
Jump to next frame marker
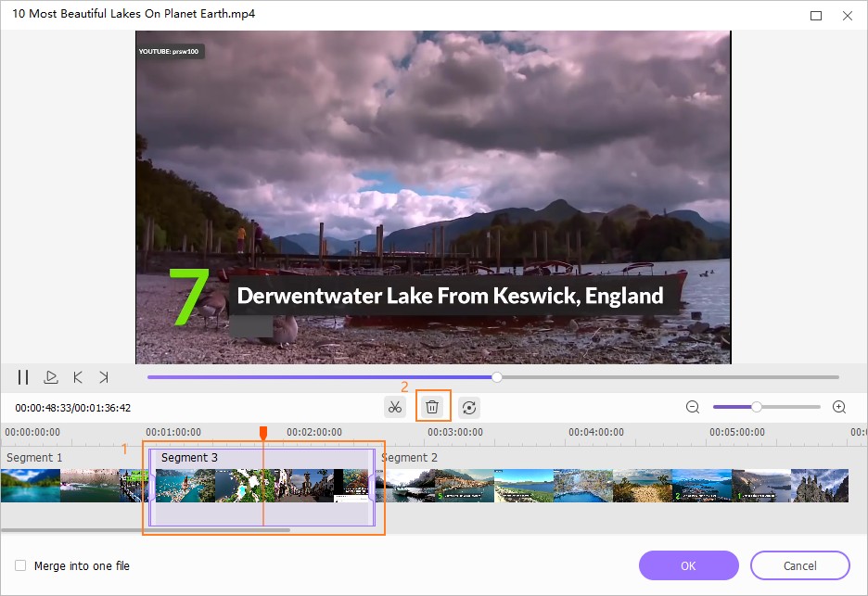[x=104, y=377]
